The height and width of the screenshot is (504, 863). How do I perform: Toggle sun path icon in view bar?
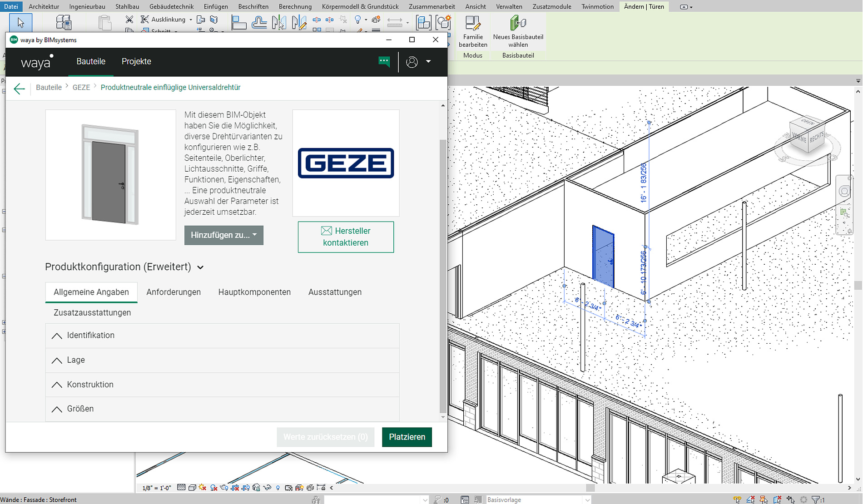(x=202, y=488)
